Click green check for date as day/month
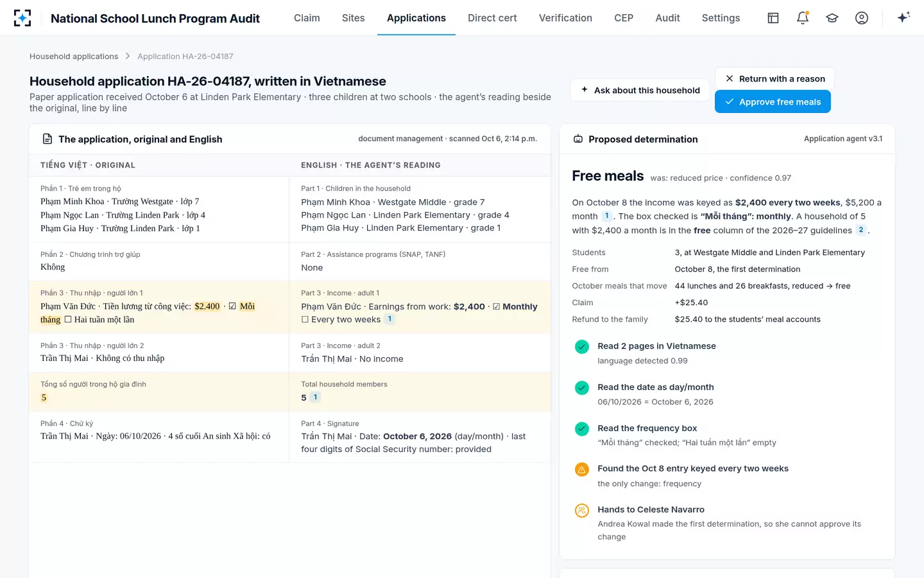Image resolution: width=924 pixels, height=578 pixels. [582, 388]
